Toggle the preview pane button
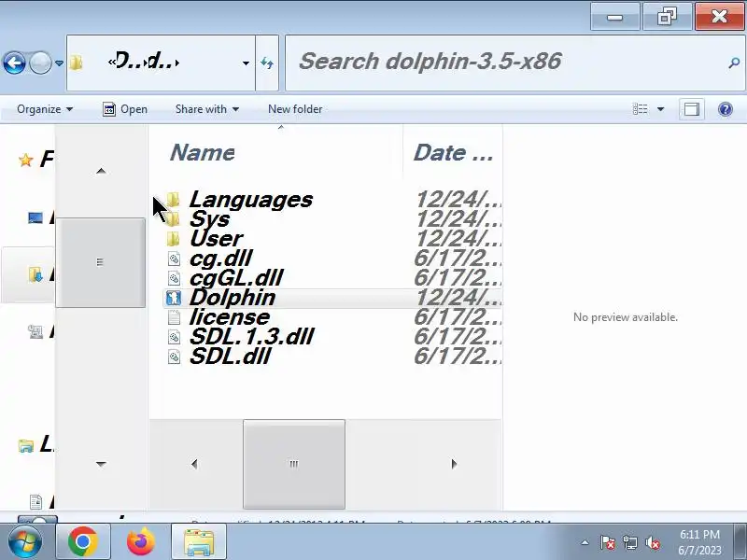This screenshot has width=747, height=560. [691, 109]
